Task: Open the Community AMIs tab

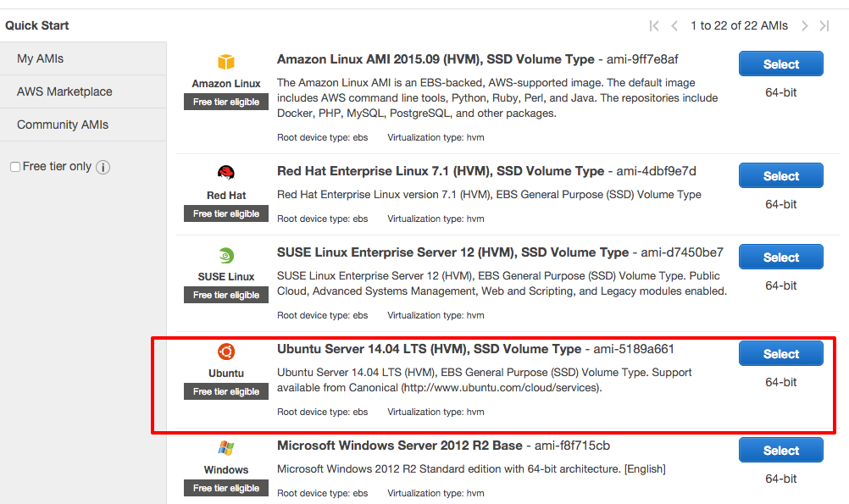Action: pyautogui.click(x=83, y=125)
